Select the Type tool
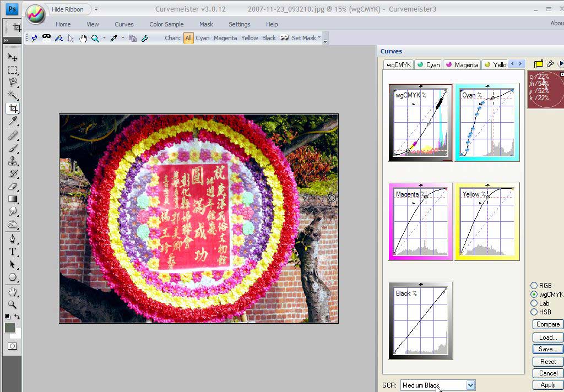 (12, 252)
